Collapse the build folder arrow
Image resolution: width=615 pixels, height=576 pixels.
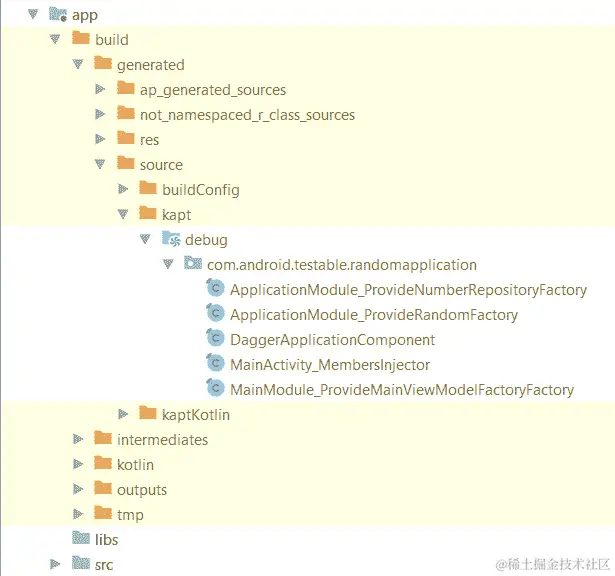coord(55,39)
